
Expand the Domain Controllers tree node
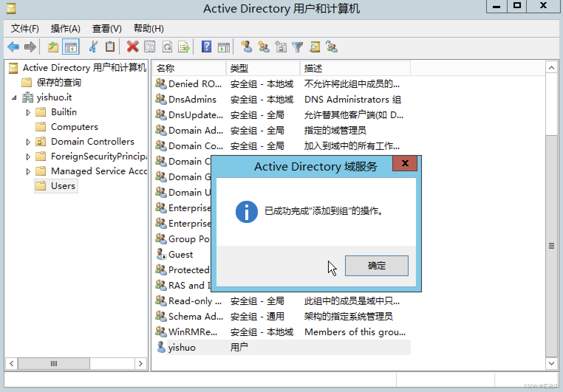pos(28,142)
